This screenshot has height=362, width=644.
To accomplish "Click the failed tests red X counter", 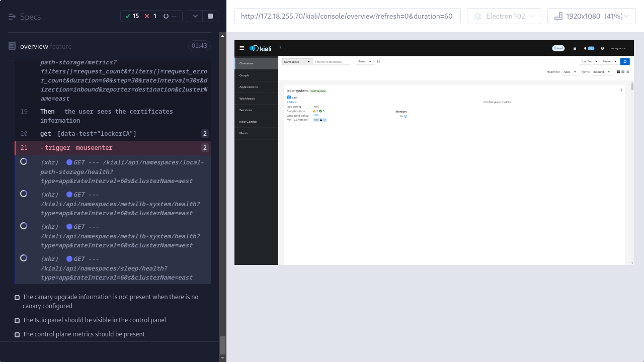I will click(x=150, y=16).
